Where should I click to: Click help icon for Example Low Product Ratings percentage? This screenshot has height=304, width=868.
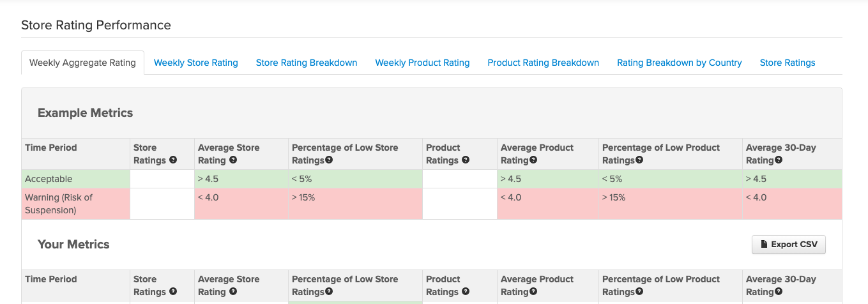[639, 161]
